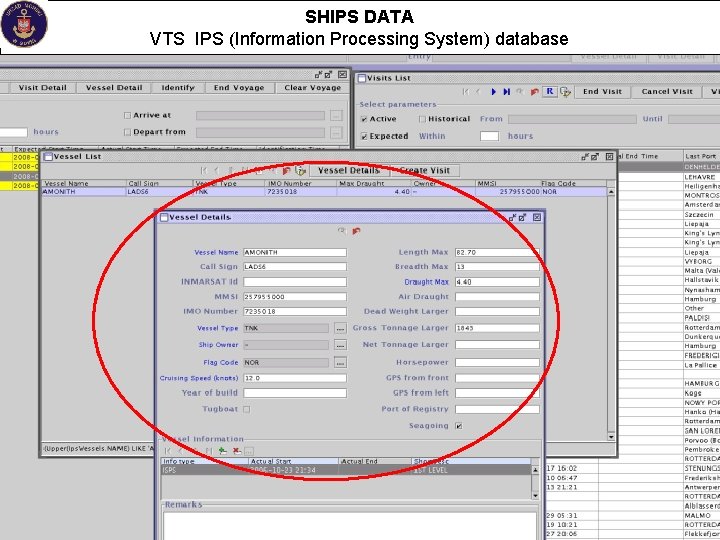Maximize the Vessel List window
This screenshot has height=540, width=720.
click(595, 157)
